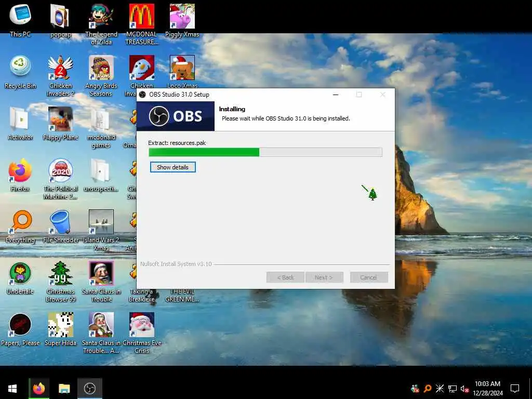Select the unsuspecting folder icon

pos(101,175)
